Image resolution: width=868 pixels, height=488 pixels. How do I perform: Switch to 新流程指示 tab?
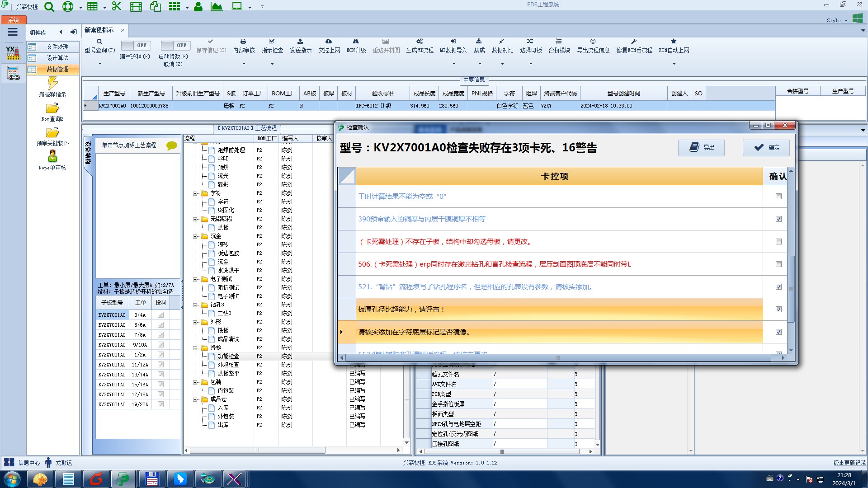coord(99,30)
